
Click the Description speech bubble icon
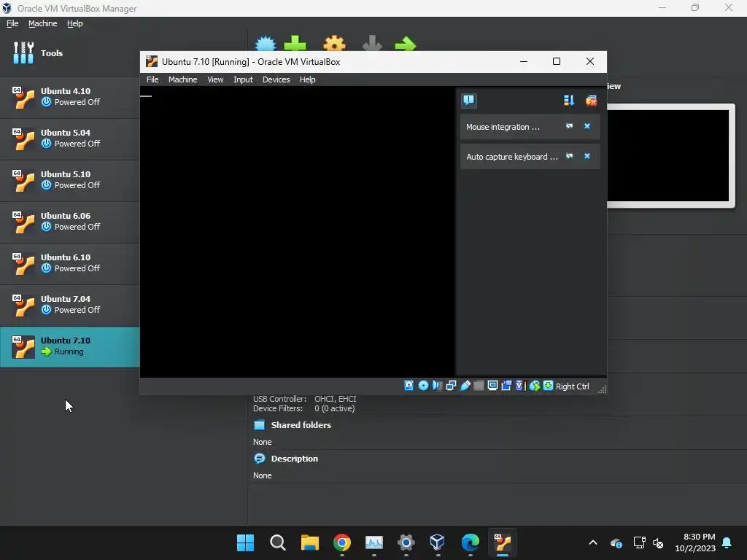pyautogui.click(x=259, y=459)
